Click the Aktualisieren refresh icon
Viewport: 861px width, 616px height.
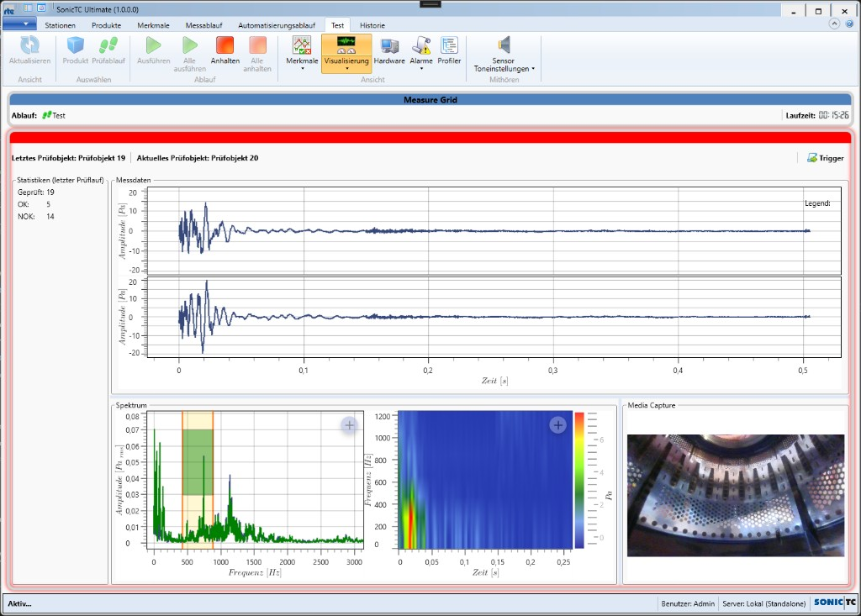pyautogui.click(x=29, y=45)
